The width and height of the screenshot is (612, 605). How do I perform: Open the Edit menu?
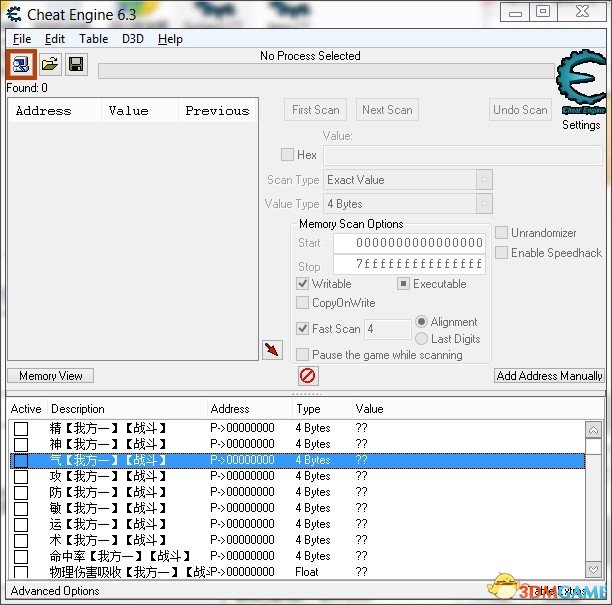(55, 39)
